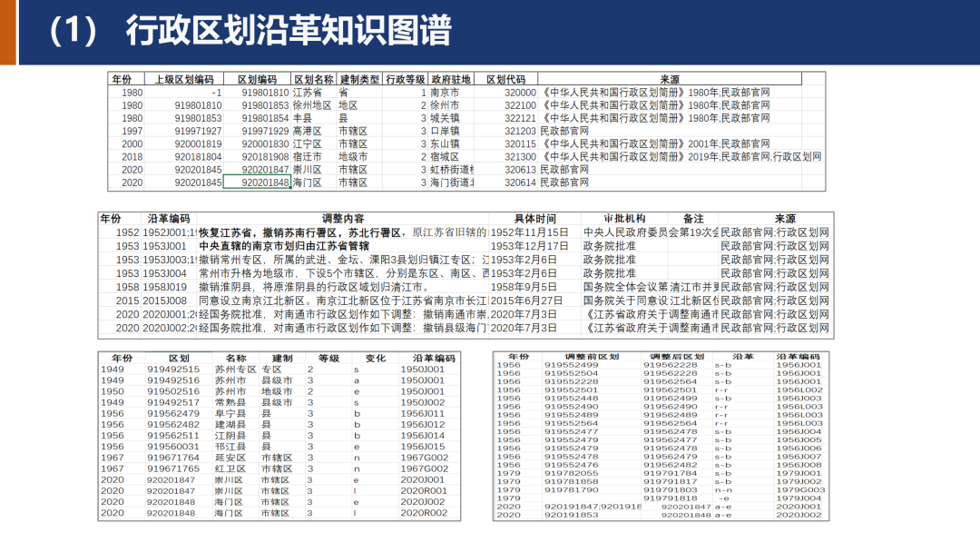Click the cell 919671764
This screenshot has width=980, height=552.
click(173, 458)
